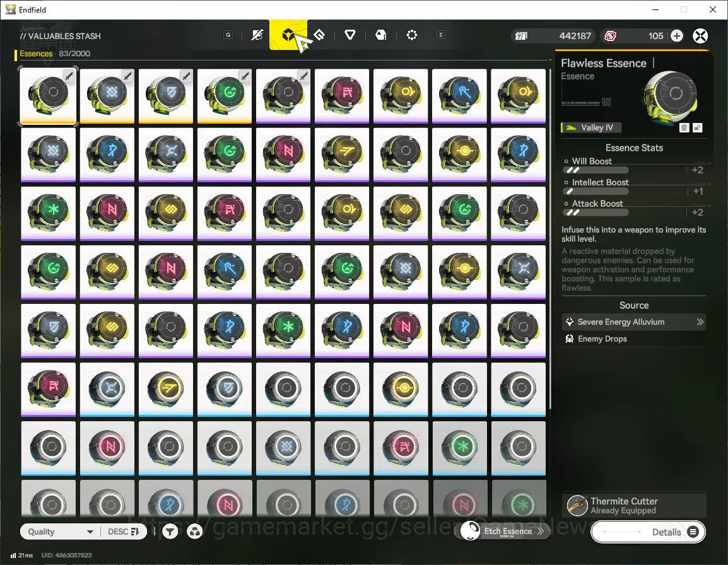Click the Flawless Essence title
The height and width of the screenshot is (565, 728).
tap(603, 63)
